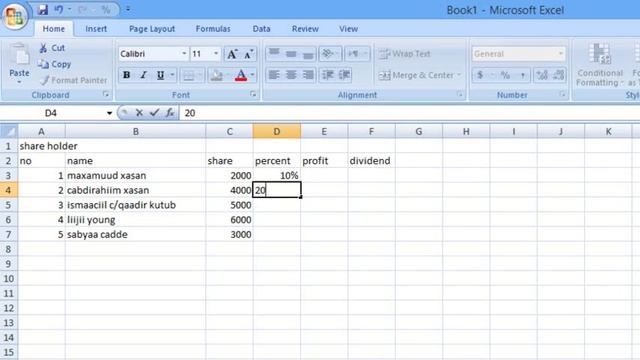Toggle Bold formatting
The width and height of the screenshot is (640, 360).
(x=127, y=75)
